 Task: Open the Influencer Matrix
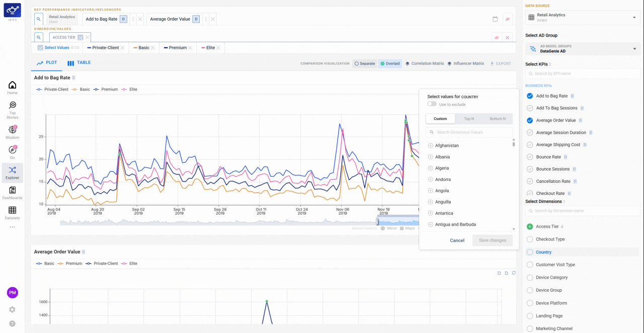tap(465, 63)
